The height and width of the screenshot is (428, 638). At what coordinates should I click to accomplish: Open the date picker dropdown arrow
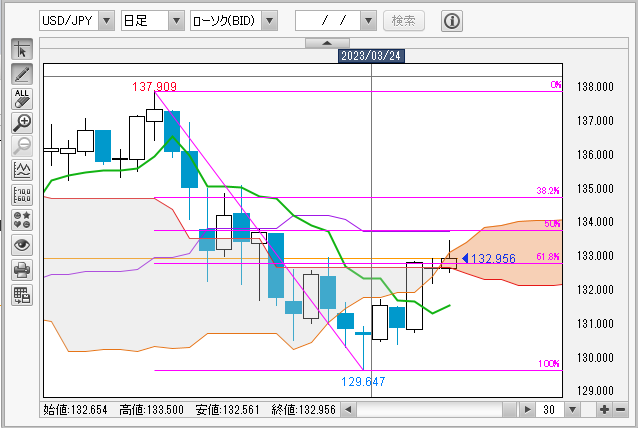point(368,21)
